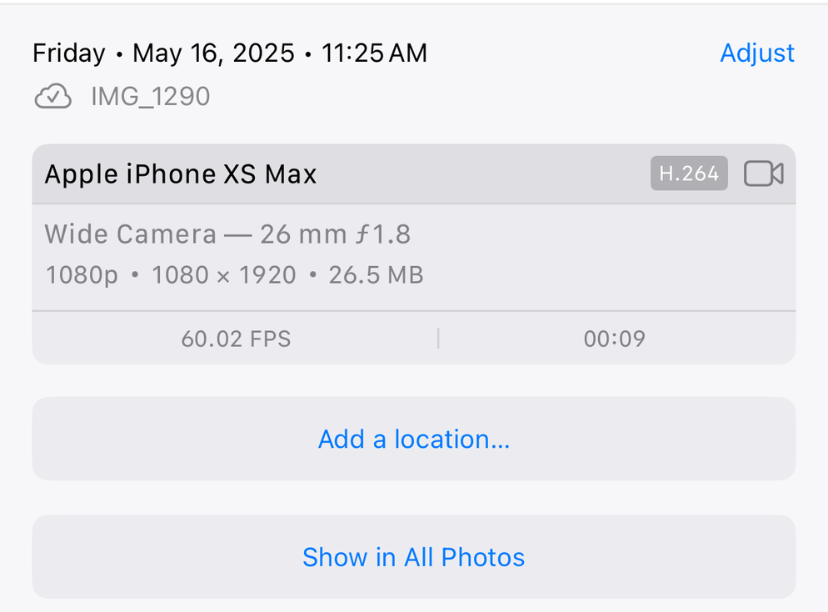Select the video camera icon

[763, 173]
